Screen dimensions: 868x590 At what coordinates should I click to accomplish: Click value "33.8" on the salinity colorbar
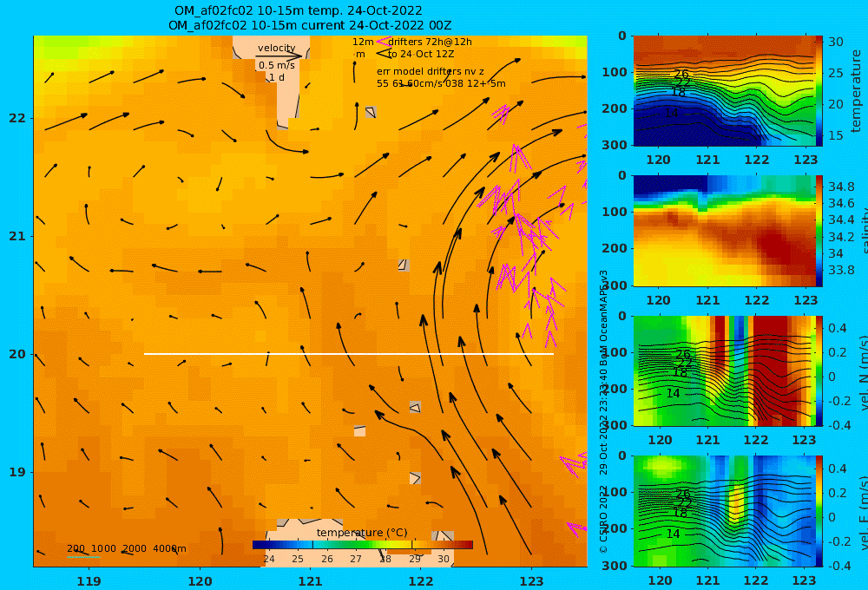click(841, 270)
